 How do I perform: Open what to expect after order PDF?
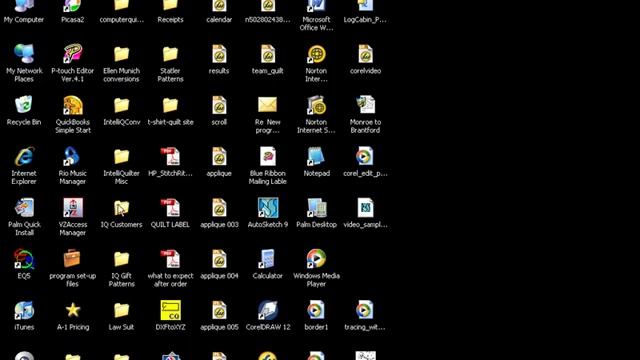pos(171,259)
